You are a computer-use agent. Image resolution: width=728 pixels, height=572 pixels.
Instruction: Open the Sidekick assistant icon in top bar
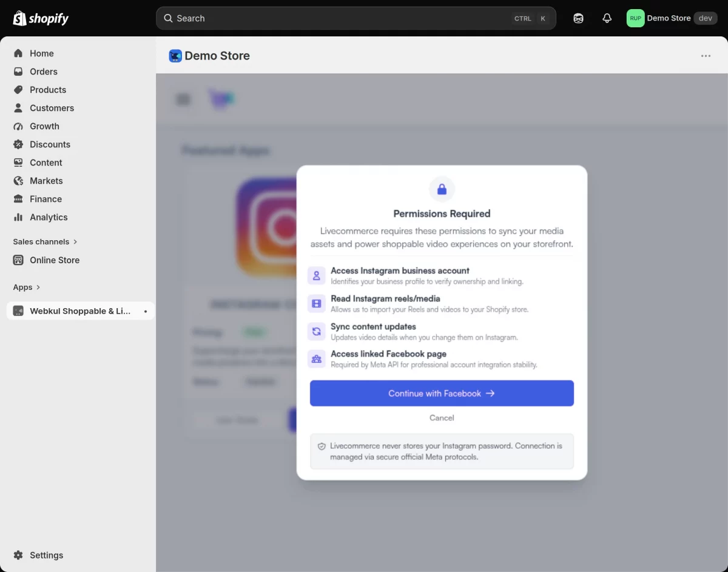578,18
